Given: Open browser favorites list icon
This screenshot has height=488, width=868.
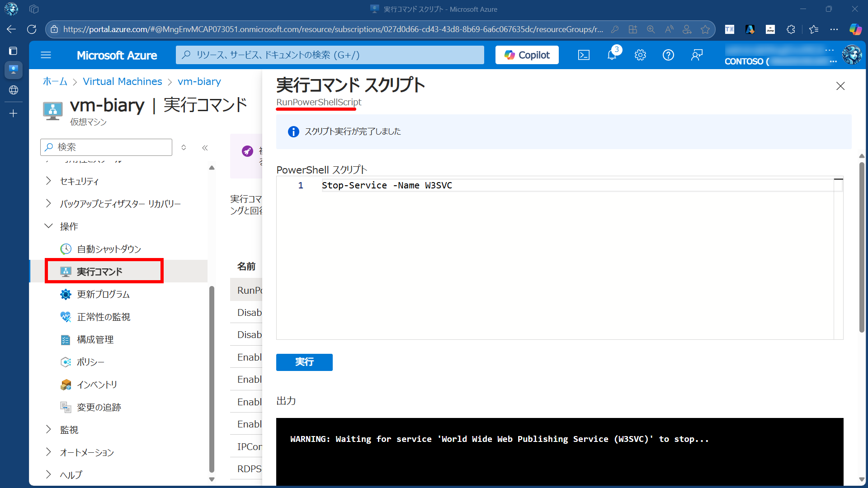Looking at the screenshot, I should point(814,29).
